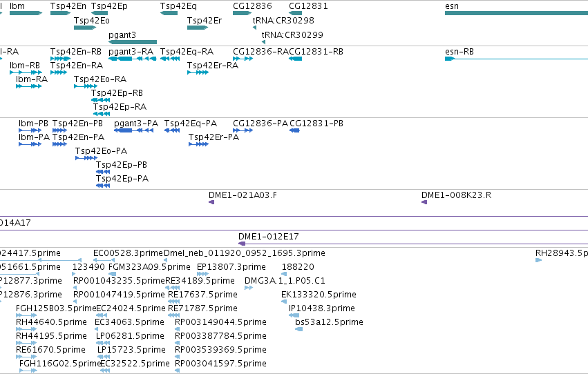Select transcript lbm-RA
The width and height of the screenshot is (588, 374).
click(x=29, y=86)
